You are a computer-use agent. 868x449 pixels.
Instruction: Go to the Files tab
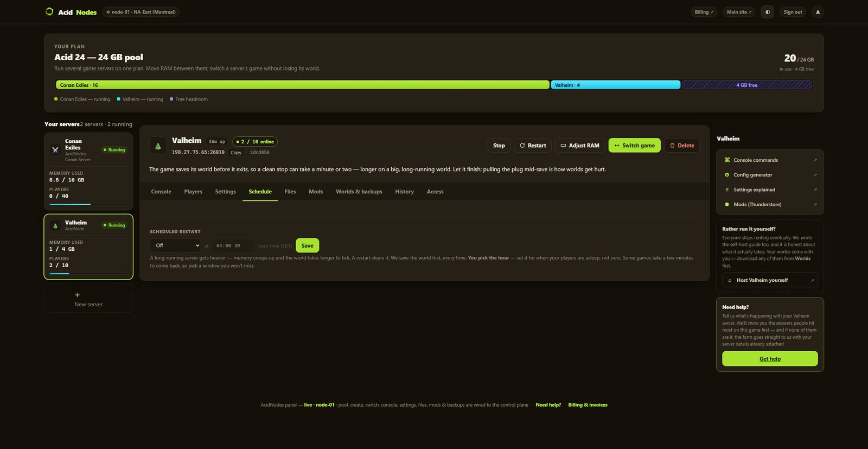click(x=290, y=192)
